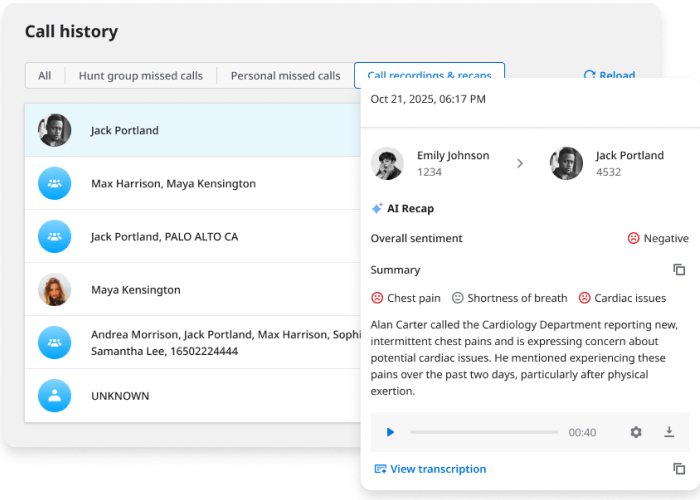Download the call recording
The height and width of the screenshot is (500, 700).
pyautogui.click(x=669, y=432)
